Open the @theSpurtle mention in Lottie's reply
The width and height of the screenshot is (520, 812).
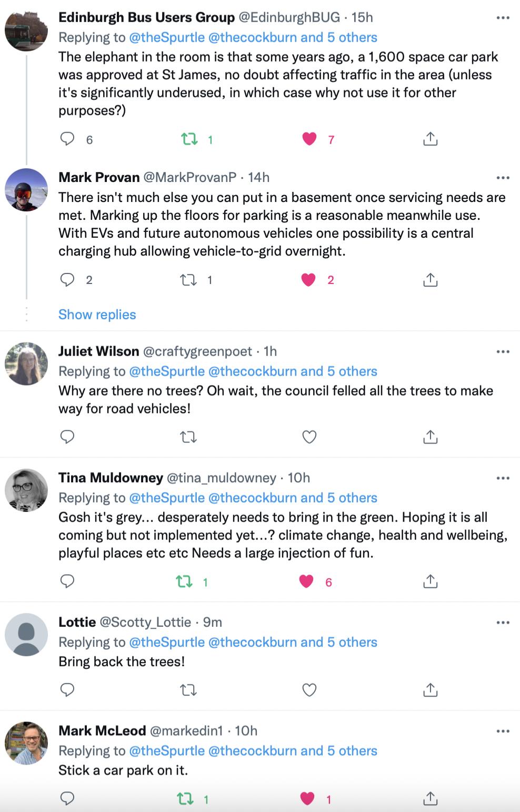(166, 642)
